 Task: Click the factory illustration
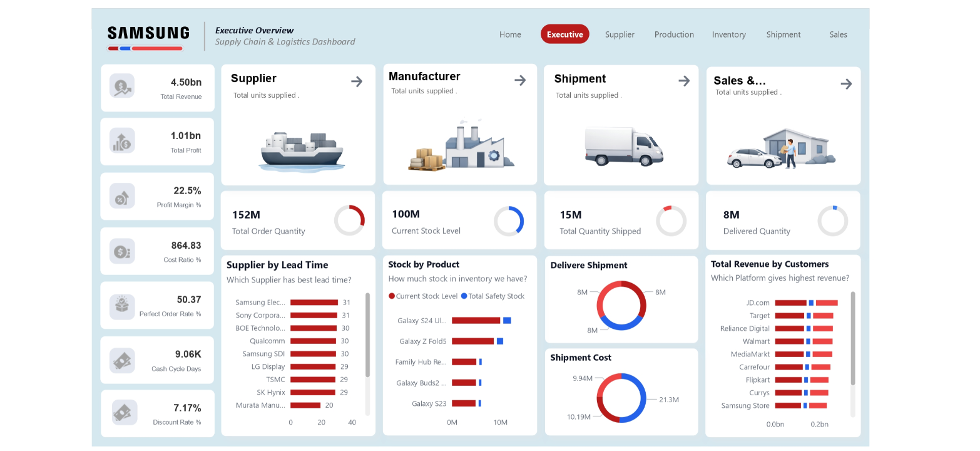point(461,145)
